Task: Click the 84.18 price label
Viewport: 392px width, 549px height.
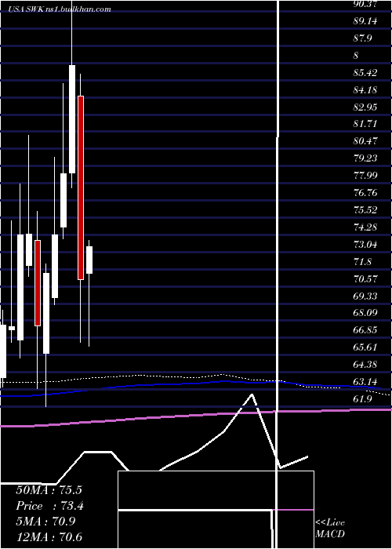Action: (365, 90)
